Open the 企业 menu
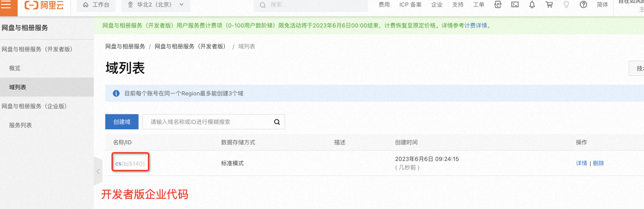Viewport: 644px width, 209px height. click(437, 5)
